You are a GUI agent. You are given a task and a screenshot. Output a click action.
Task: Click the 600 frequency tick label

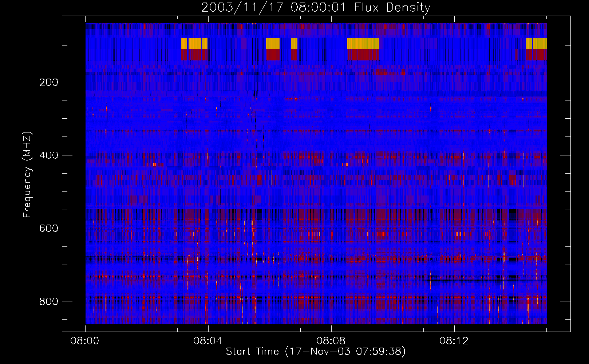(49, 228)
